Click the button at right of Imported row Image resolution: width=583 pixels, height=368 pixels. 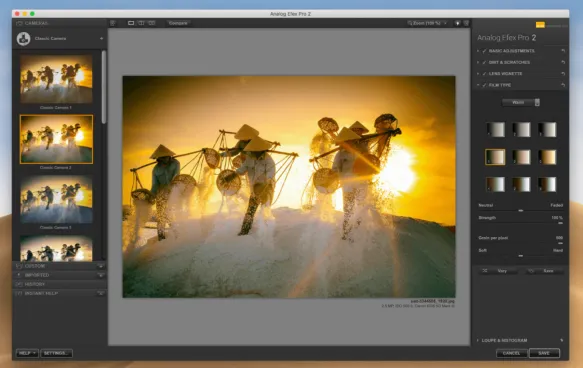coord(101,275)
